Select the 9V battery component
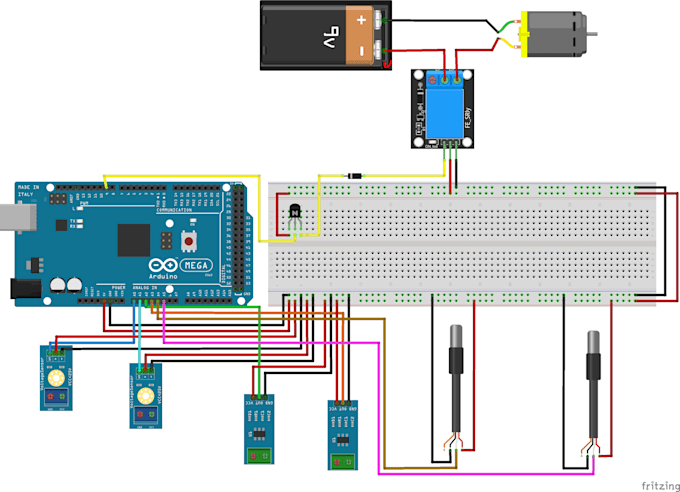Viewport: 680px width, 492px height. (x=326, y=36)
